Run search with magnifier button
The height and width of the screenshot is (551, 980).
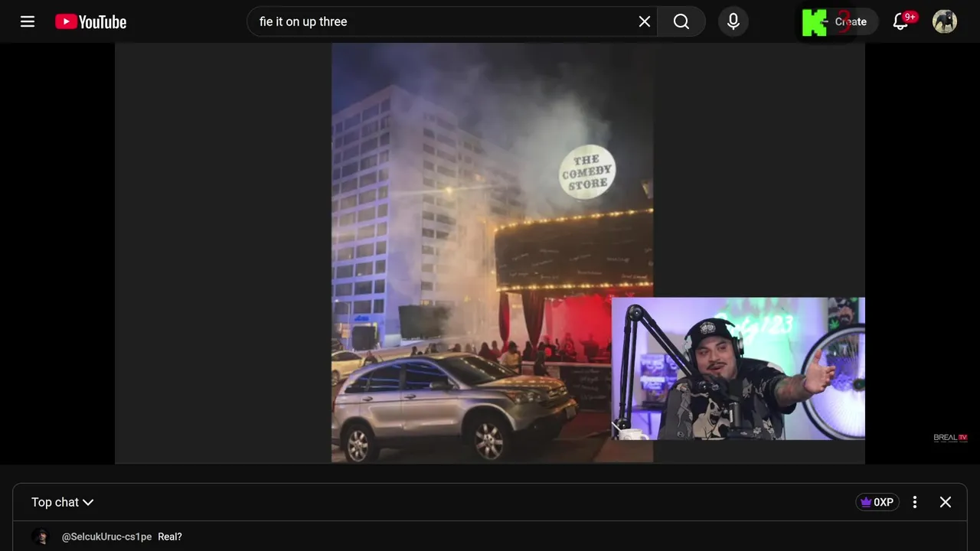pyautogui.click(x=681, y=21)
